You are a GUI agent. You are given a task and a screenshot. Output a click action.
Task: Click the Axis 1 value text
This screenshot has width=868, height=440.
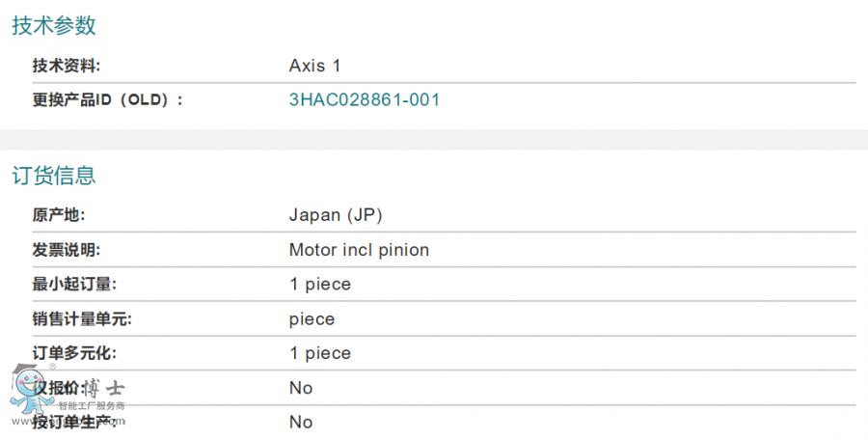tap(315, 66)
